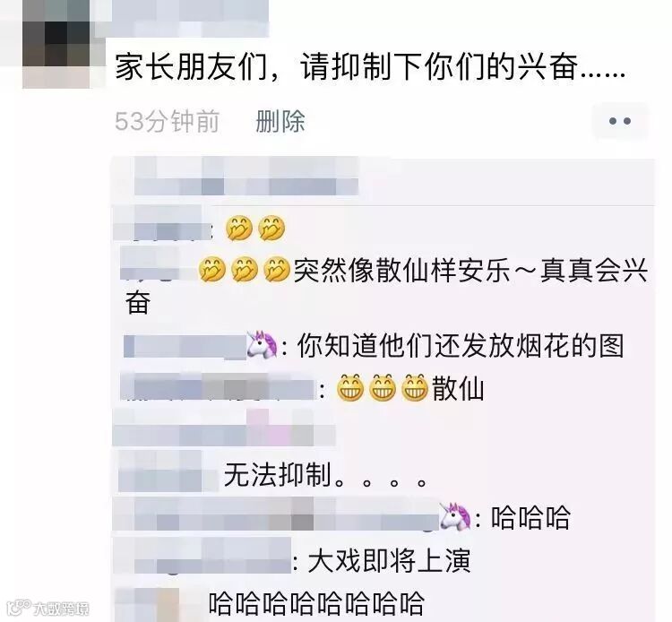Tap the poster's blurred name
The image size is (672, 622).
(x=190, y=18)
